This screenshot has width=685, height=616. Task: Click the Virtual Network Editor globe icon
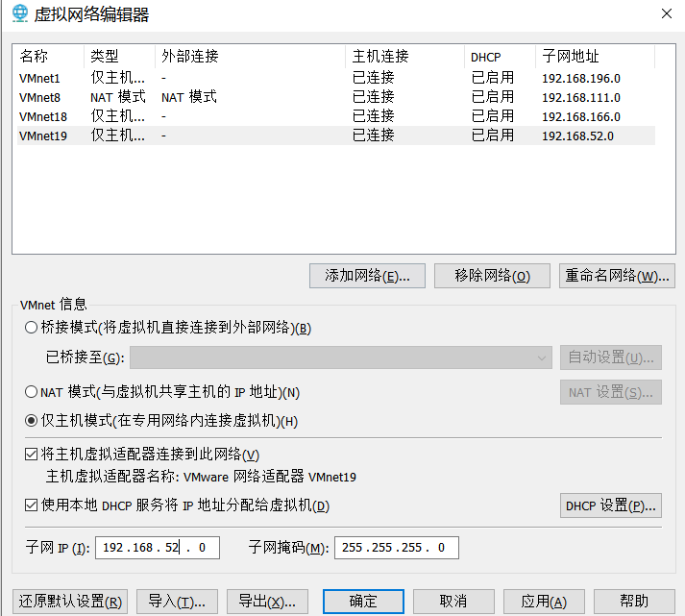click(19, 13)
